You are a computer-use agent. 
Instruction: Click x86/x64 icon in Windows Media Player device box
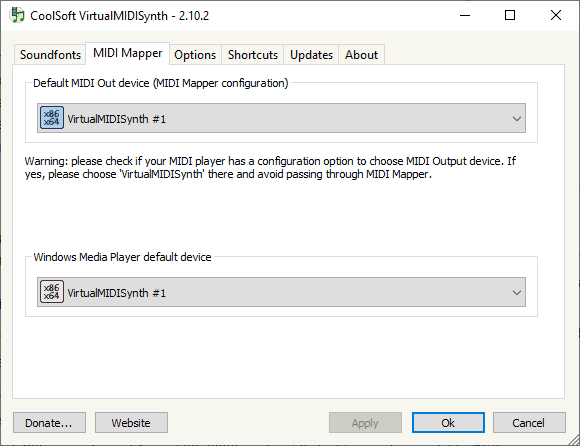pyautogui.click(x=52, y=292)
